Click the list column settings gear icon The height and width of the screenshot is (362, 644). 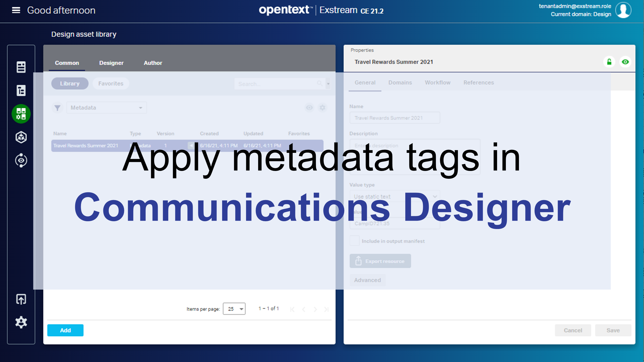tap(323, 108)
